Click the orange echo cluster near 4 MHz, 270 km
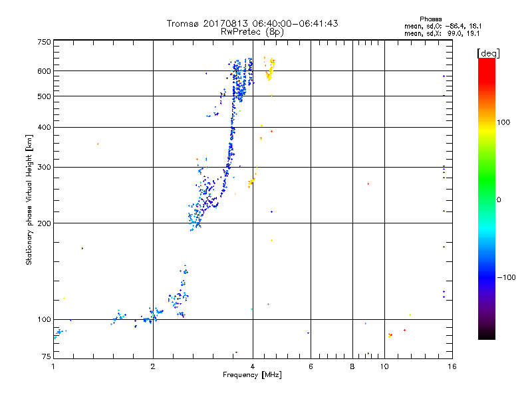Viewport: 532px width, 399px height. 251,182
